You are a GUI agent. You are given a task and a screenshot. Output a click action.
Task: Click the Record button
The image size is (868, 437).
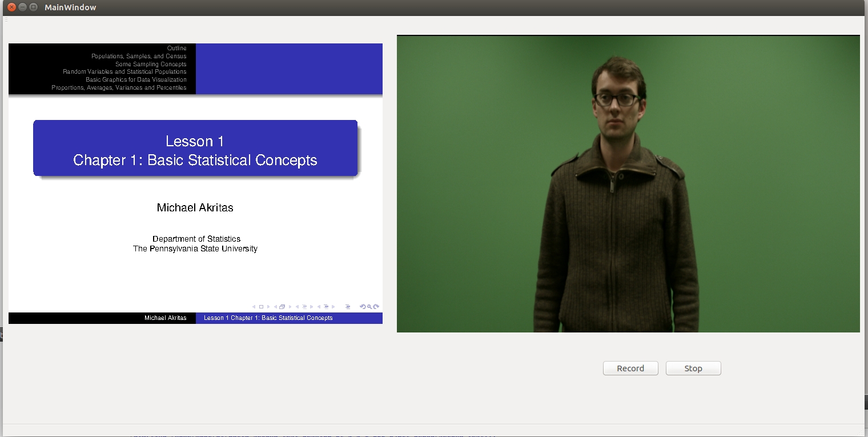click(x=630, y=368)
